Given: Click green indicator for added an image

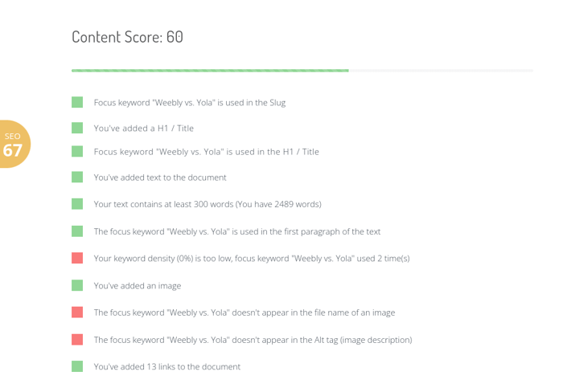Looking at the screenshot, I should (x=77, y=285).
